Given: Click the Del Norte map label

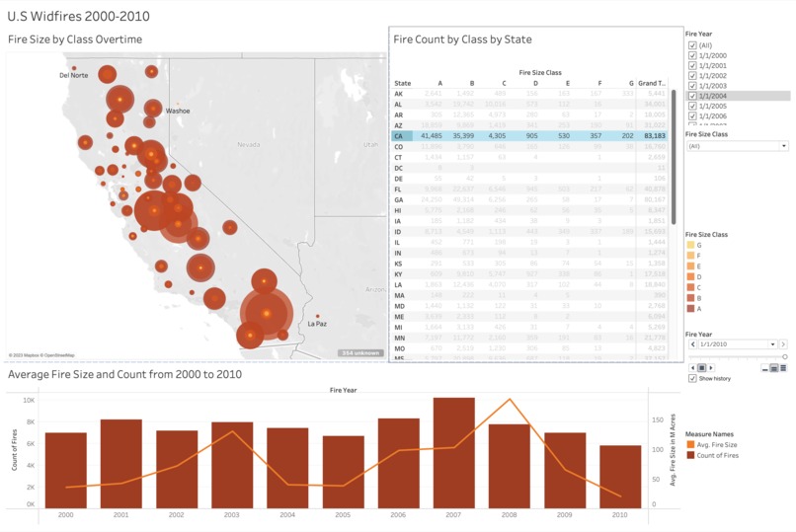Looking at the screenshot, I should point(74,75).
